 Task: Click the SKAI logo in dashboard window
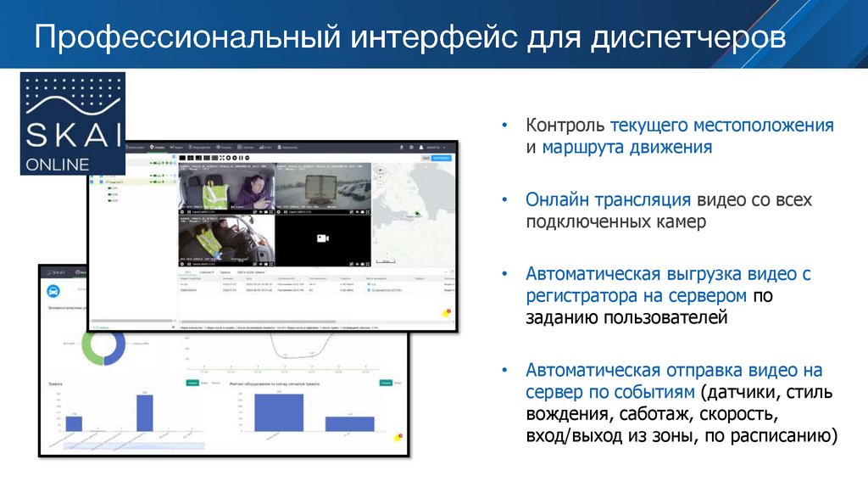tap(55, 272)
